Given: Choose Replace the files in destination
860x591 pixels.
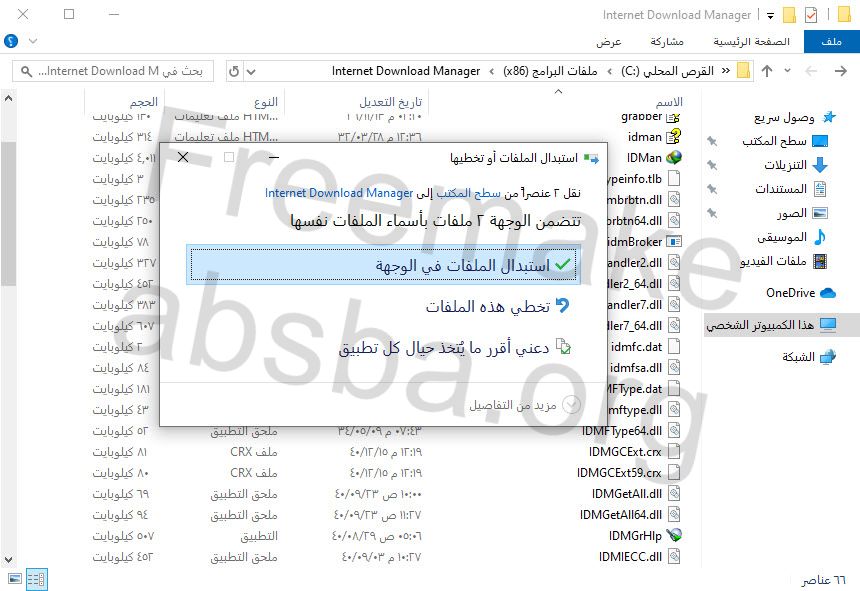Looking at the screenshot, I should click(x=383, y=265).
